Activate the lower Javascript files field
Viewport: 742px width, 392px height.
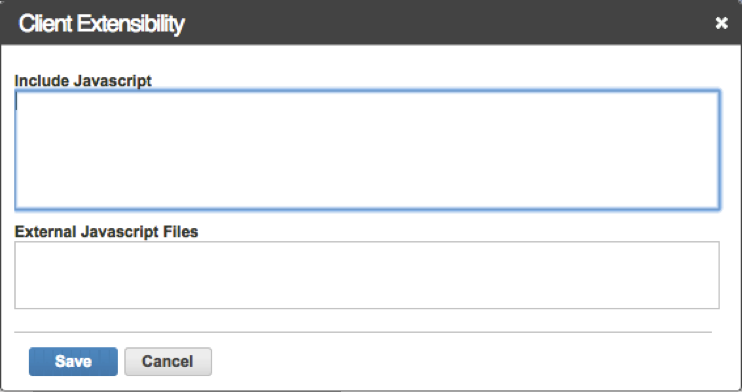click(367, 275)
